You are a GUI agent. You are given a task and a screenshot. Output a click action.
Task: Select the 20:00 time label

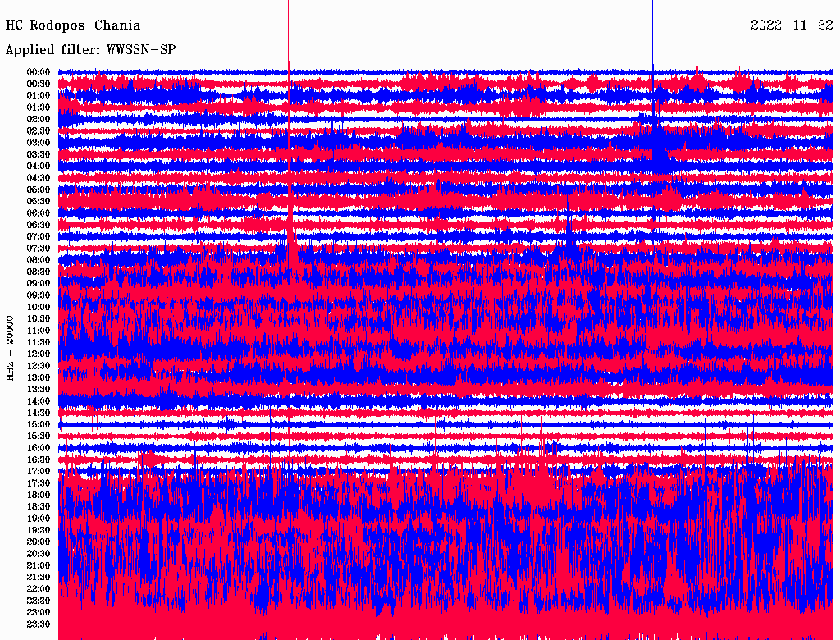[39, 542]
